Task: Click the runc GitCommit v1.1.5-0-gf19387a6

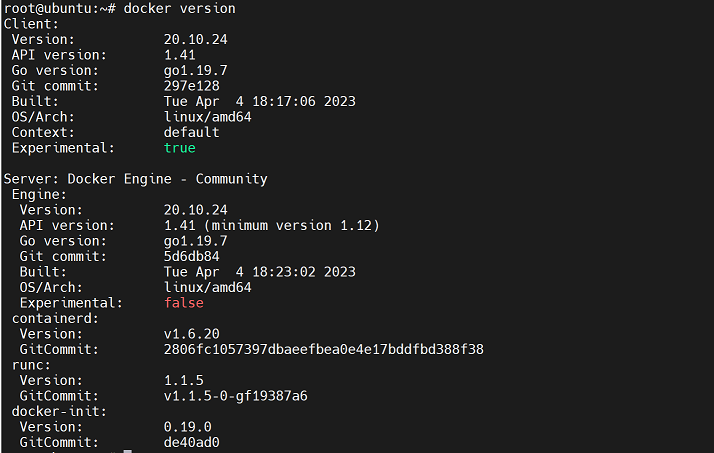Action: (236, 395)
